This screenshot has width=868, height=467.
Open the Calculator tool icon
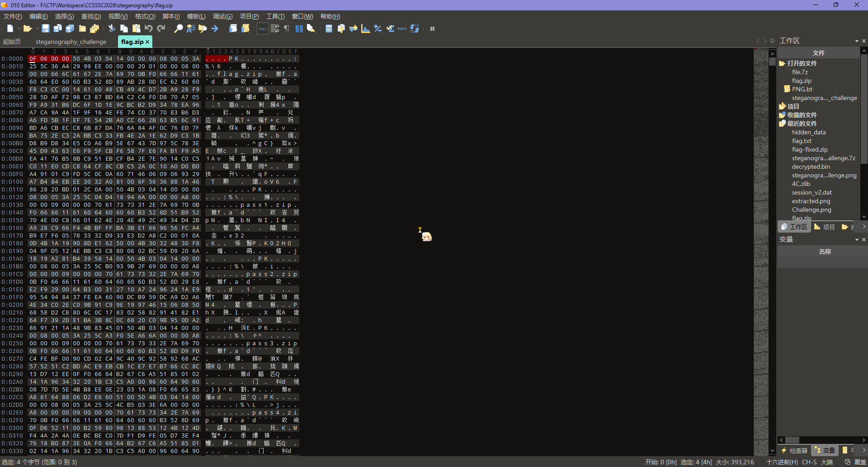tap(329, 29)
